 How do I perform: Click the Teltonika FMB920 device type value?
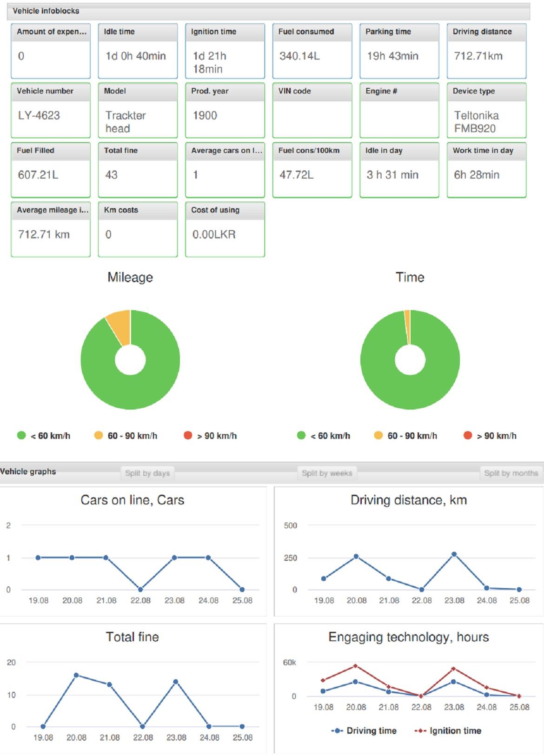(477, 122)
